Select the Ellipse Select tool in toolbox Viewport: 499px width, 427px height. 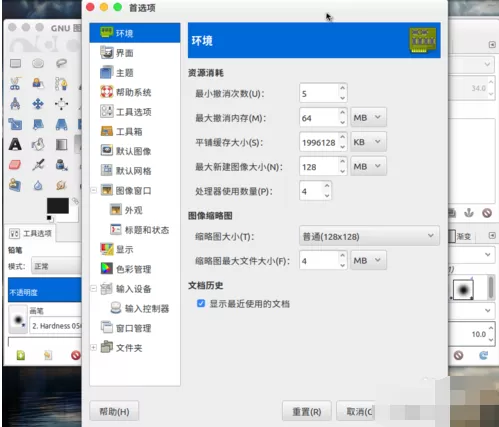point(38,63)
